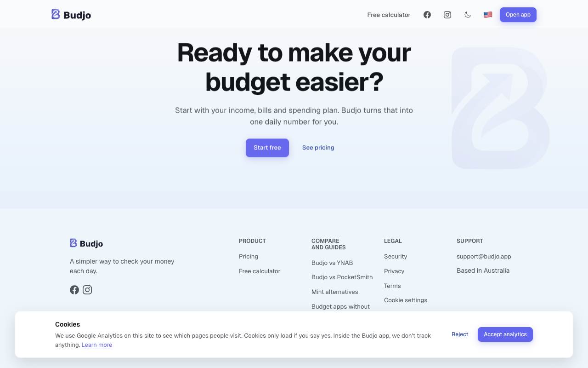Open the footer Instagram icon

87,290
